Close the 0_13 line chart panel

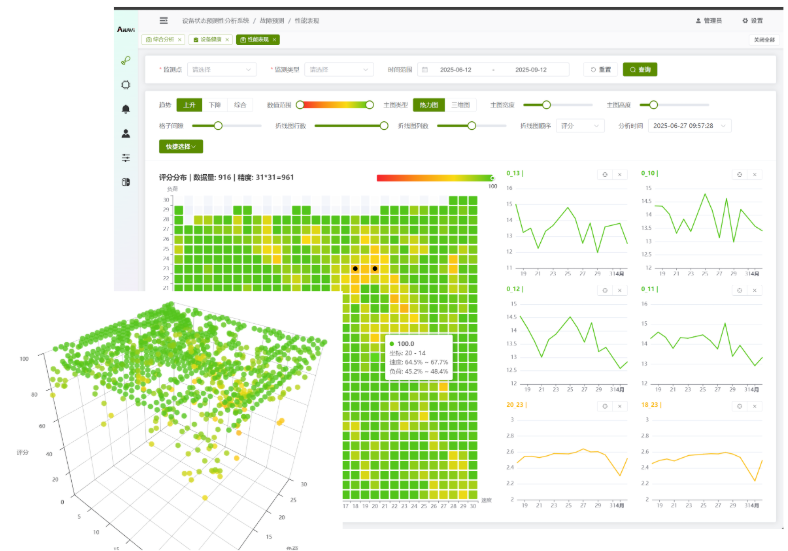(619, 174)
